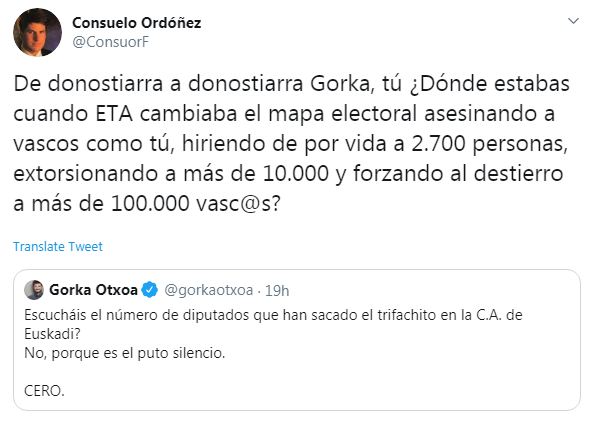
Task: Click the 'puto silencio' line in the quote
Action: [125, 353]
